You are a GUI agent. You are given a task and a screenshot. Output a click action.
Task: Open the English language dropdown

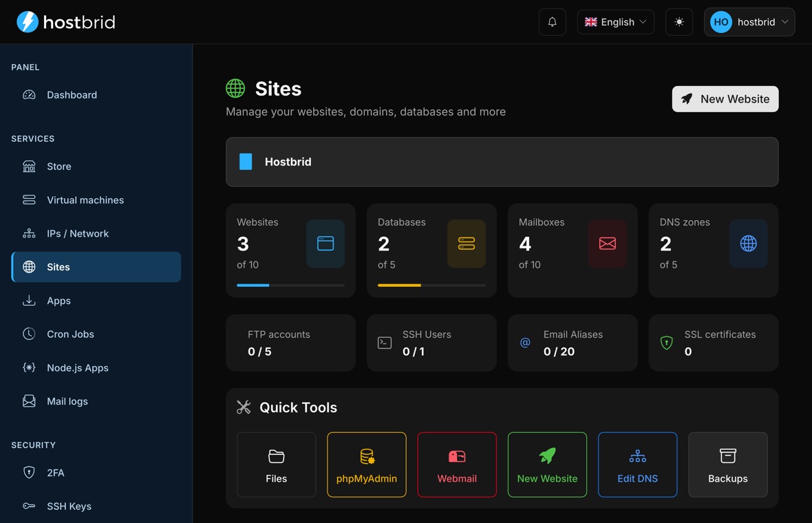pos(615,22)
